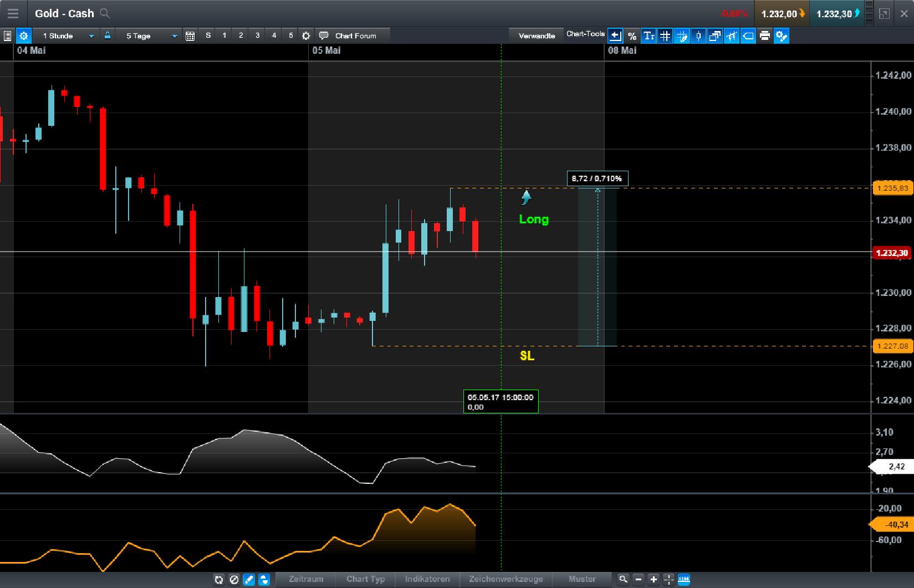
Task: Open the Indikatoren menu
Action: [427, 579]
